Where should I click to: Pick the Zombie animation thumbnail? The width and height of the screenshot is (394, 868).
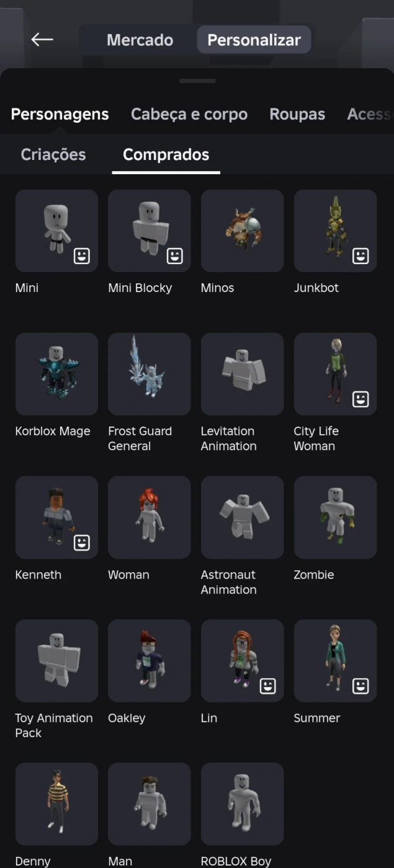(335, 517)
